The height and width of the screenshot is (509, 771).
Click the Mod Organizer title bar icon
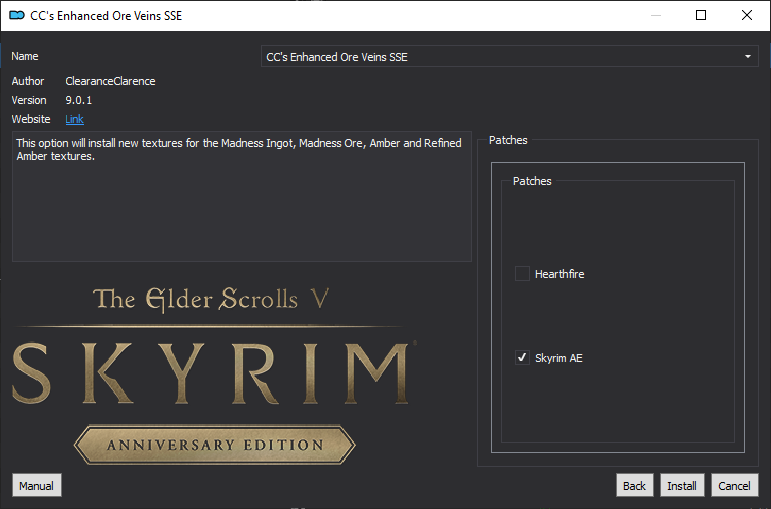point(17,15)
